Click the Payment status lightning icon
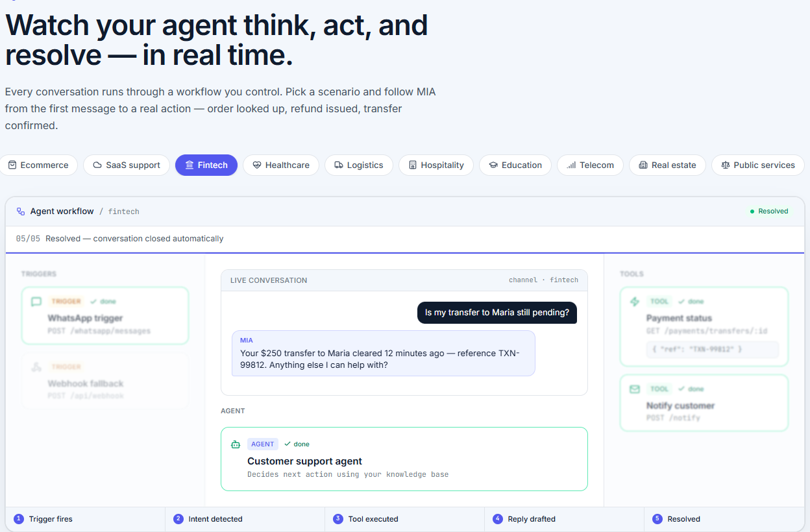This screenshot has width=810, height=532. point(635,302)
